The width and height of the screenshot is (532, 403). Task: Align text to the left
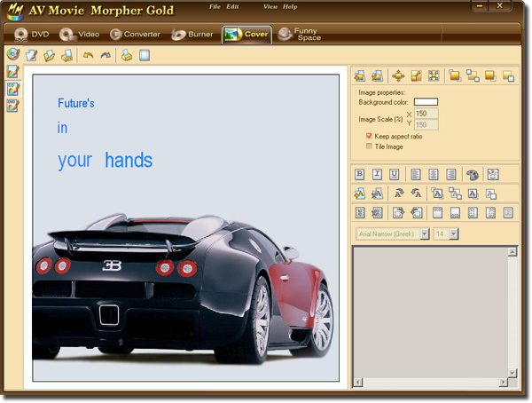click(416, 174)
